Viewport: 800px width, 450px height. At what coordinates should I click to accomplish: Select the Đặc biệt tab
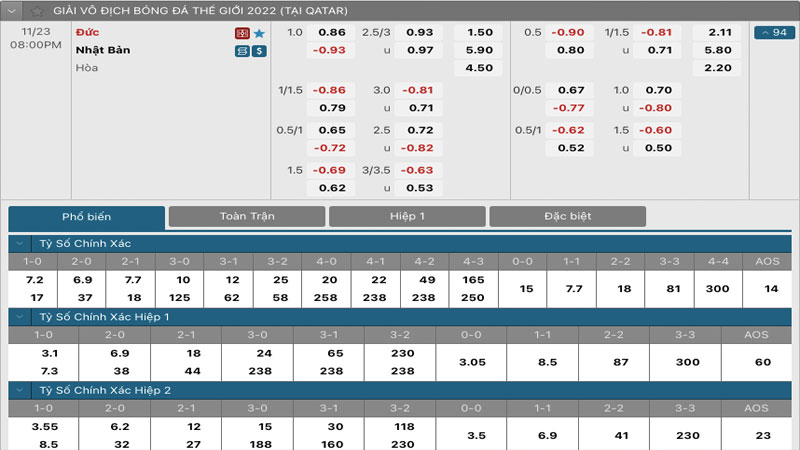[567, 216]
